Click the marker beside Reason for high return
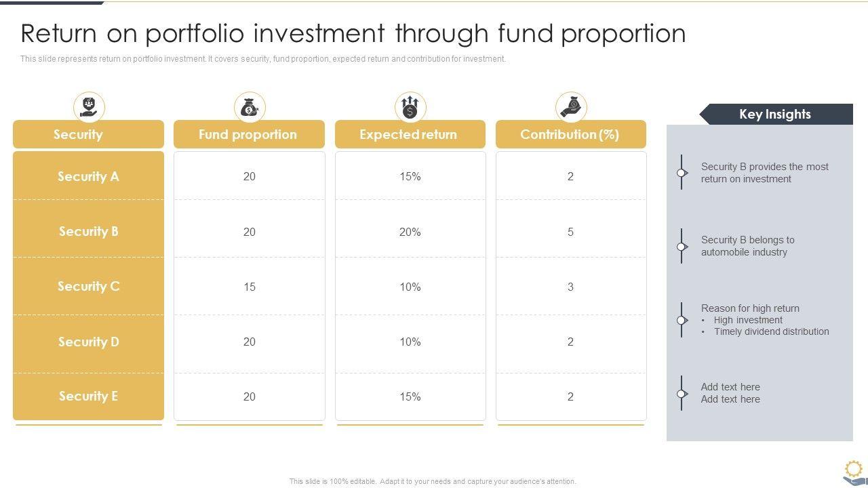868x488 pixels. [x=682, y=320]
